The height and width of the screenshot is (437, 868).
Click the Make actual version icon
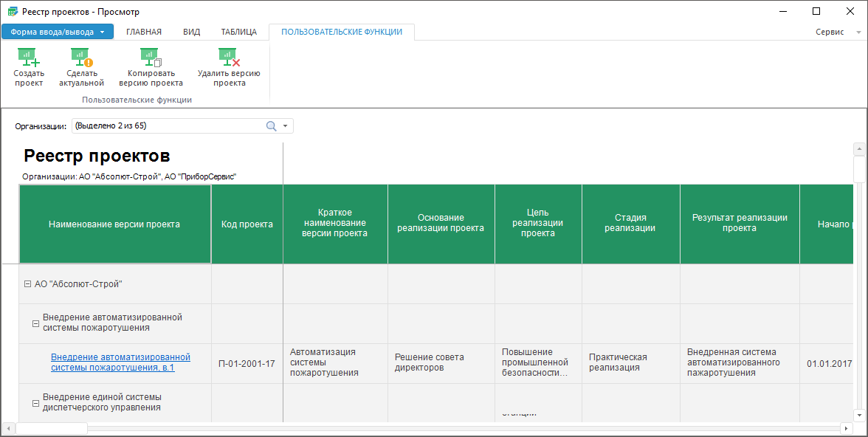click(x=81, y=58)
